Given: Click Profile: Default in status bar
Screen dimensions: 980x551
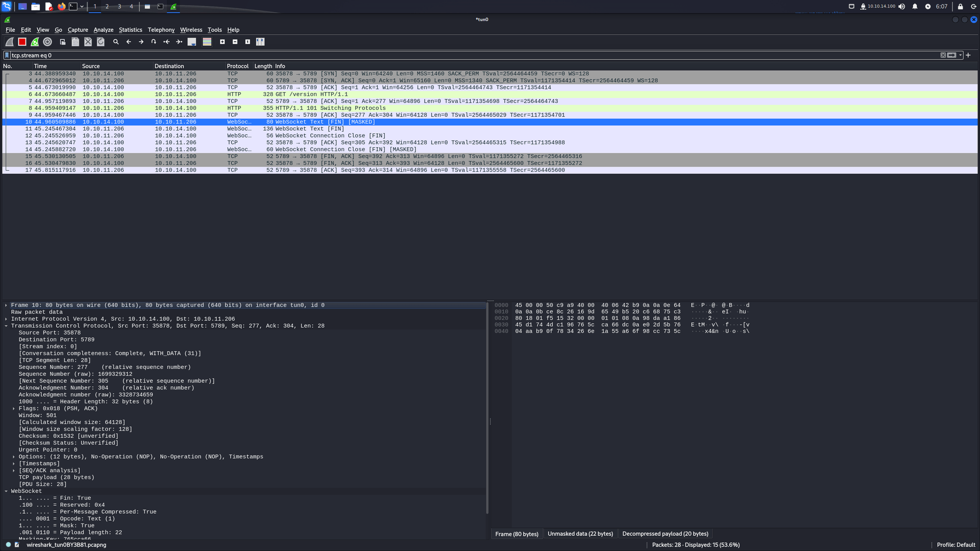Looking at the screenshot, I should [x=956, y=545].
